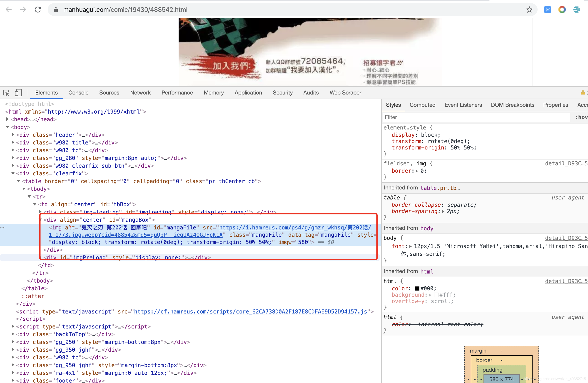
Task: Open the core script source link
Action: coord(250,312)
